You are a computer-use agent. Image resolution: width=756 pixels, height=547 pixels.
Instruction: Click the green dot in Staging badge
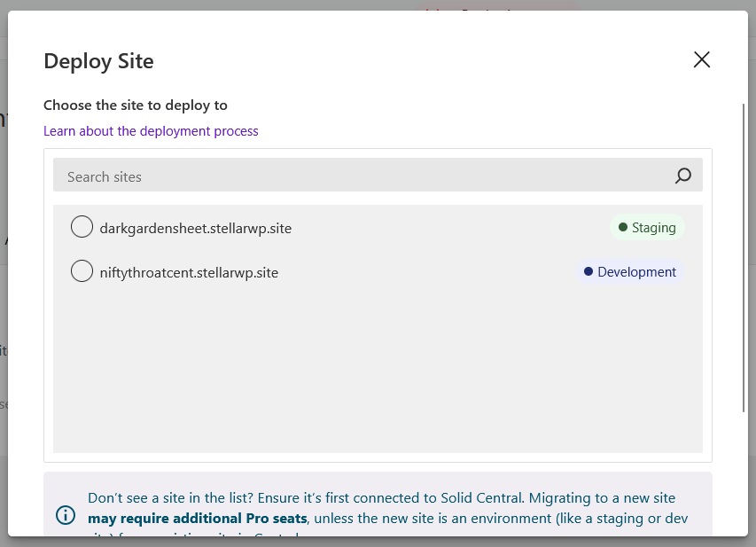coord(623,228)
